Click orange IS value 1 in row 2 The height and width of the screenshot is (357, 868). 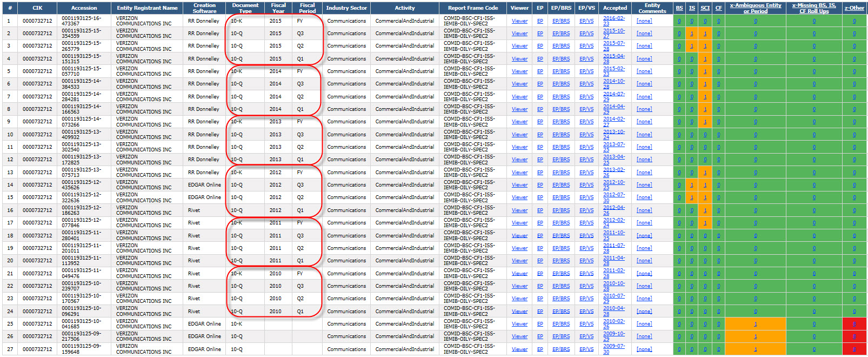click(x=692, y=34)
